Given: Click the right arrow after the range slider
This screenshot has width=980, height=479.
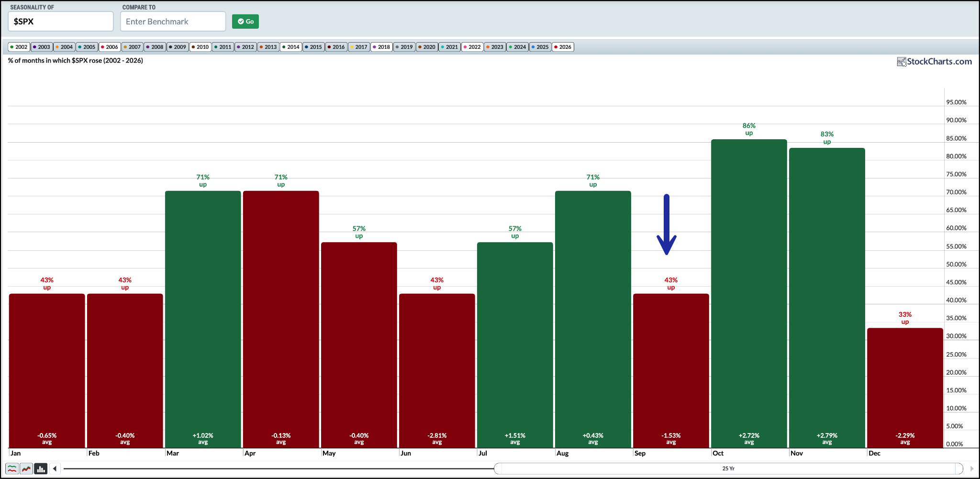Looking at the screenshot, I should point(971,468).
